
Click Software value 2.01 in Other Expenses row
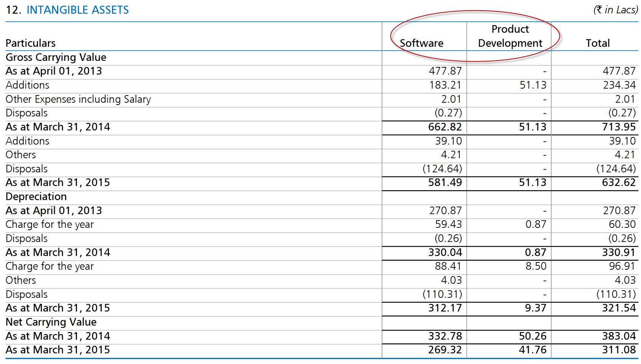[451, 99]
